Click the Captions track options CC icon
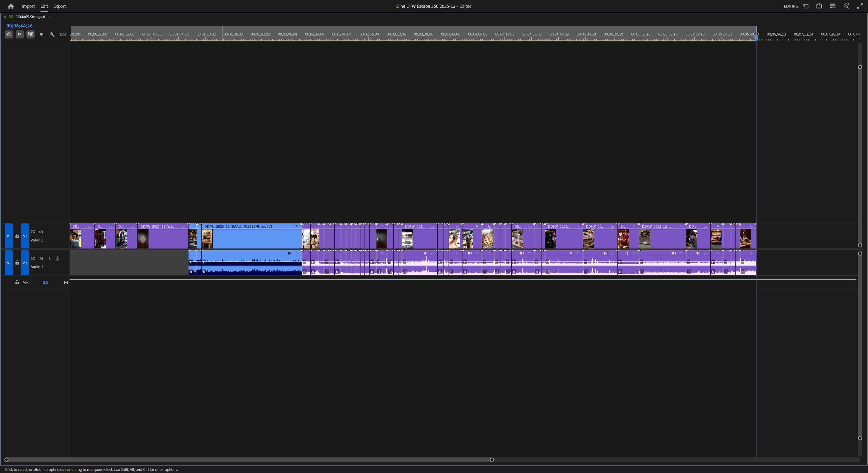868x473 pixels. tap(63, 34)
